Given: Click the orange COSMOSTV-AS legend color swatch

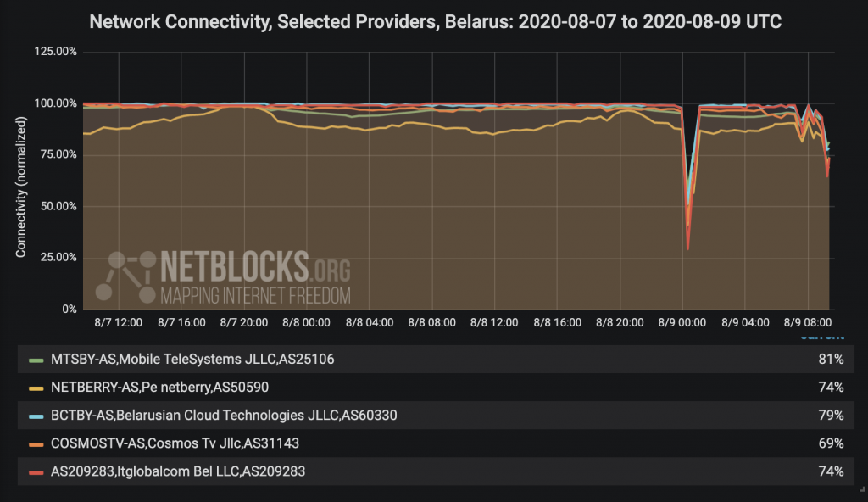Looking at the screenshot, I should 36,444.
